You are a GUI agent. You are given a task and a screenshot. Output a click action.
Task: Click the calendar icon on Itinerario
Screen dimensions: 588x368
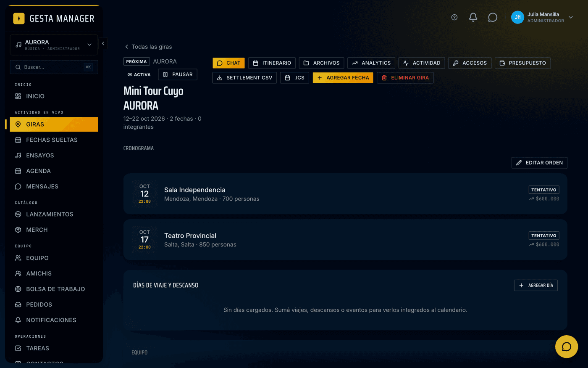point(255,63)
